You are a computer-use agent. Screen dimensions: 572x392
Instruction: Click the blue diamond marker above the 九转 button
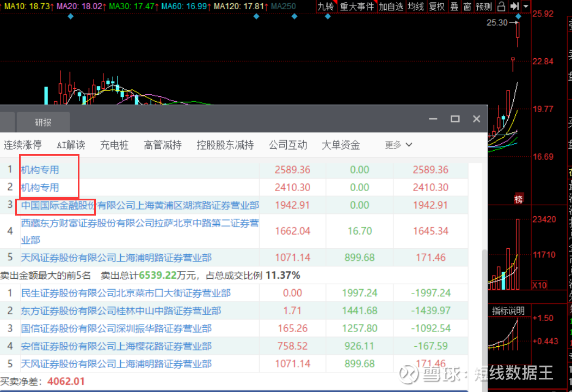(328, 16)
